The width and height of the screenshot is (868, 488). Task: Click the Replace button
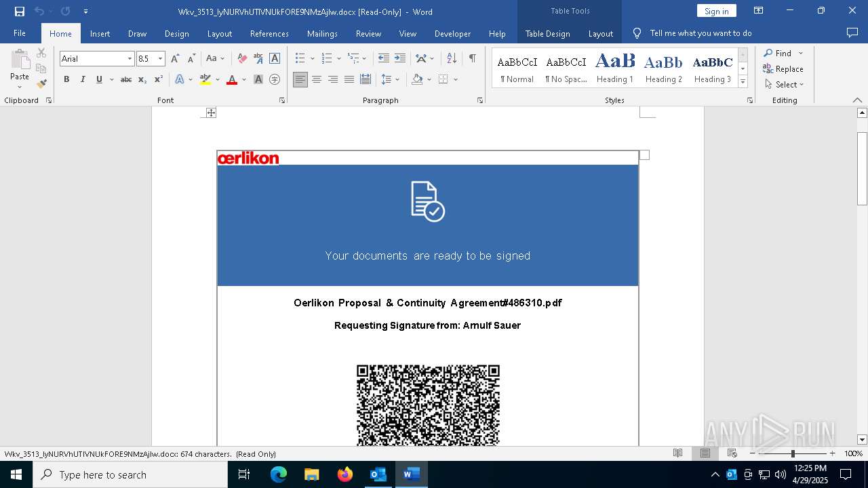(783, 68)
